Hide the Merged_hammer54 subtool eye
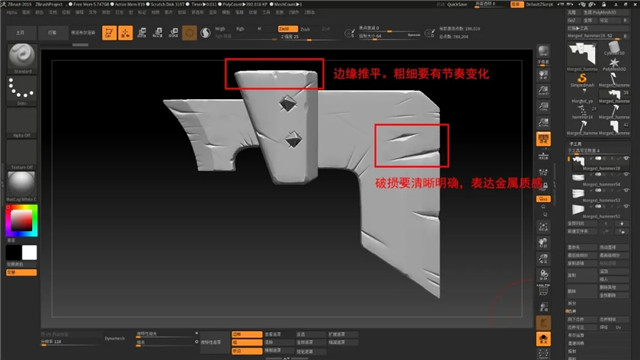Image resolution: width=640 pixels, height=360 pixels. 626,174
